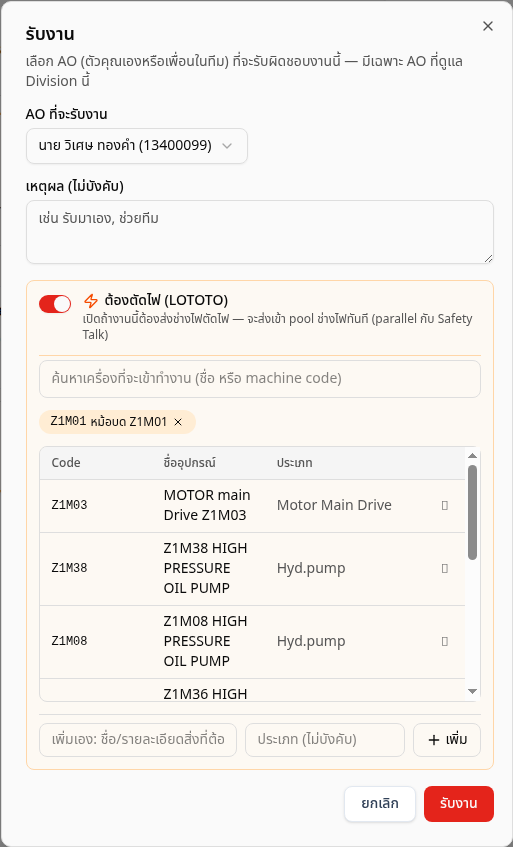The width and height of the screenshot is (513, 847).
Task: Select the Z1M03 MOTOR main Drive row
Action: tap(252, 506)
